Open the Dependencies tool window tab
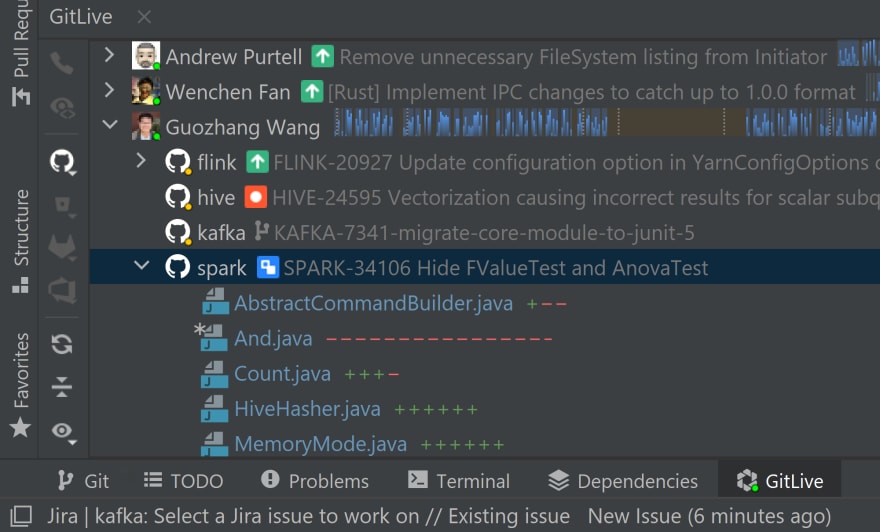 pos(623,481)
